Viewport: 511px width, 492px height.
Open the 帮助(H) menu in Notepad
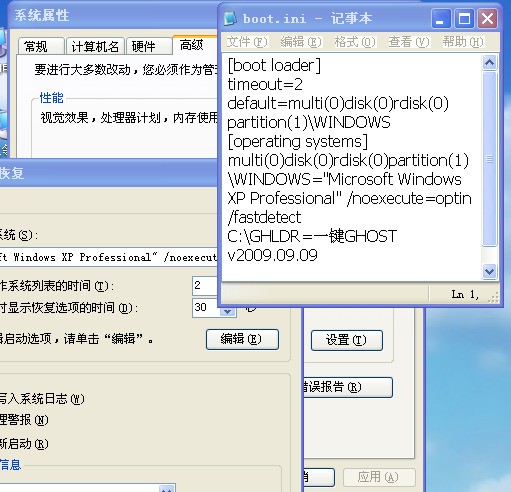463,42
